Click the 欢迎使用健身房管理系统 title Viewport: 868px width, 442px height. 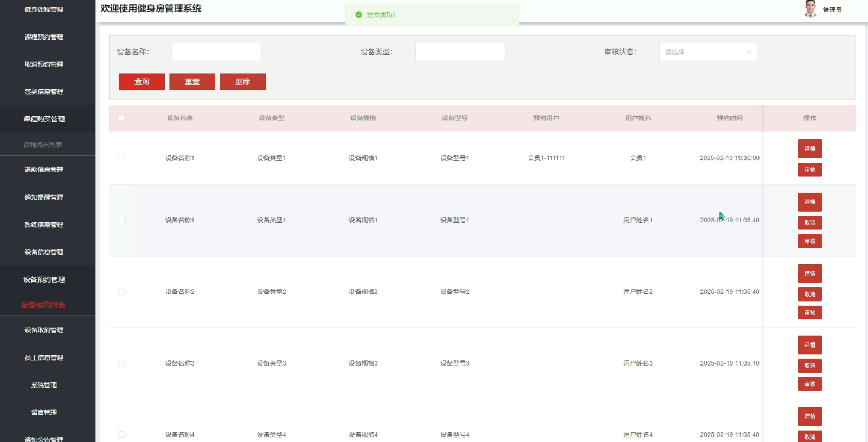pos(151,9)
